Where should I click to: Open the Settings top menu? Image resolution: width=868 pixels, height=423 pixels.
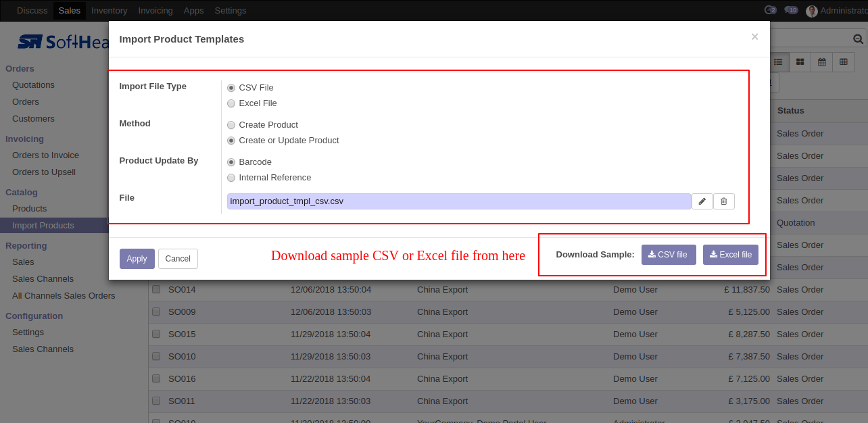point(231,11)
